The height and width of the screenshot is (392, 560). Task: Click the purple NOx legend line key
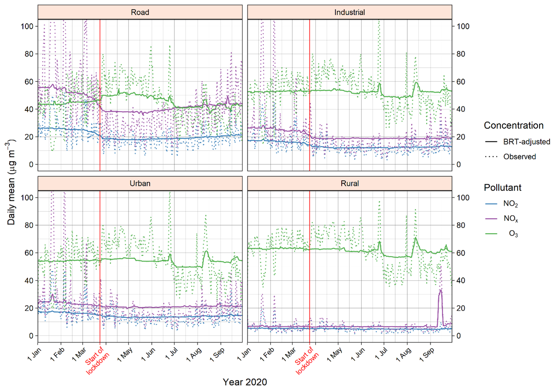click(491, 219)
